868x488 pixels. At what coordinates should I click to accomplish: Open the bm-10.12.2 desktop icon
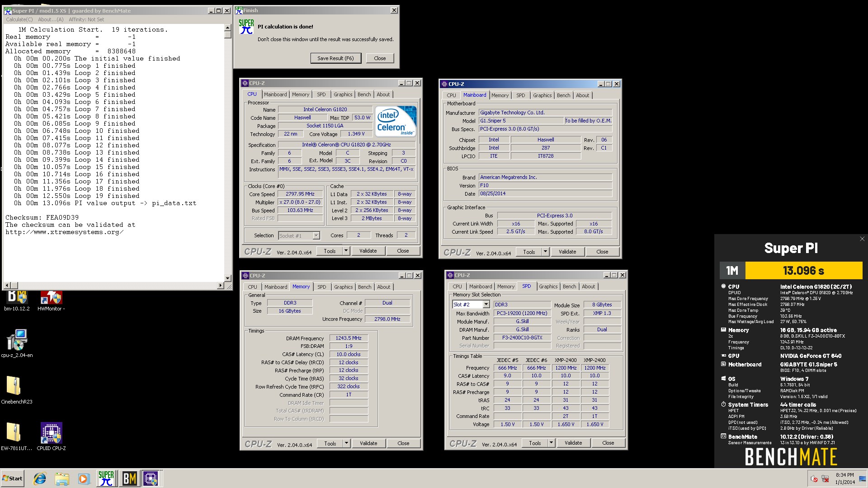pos(17,300)
